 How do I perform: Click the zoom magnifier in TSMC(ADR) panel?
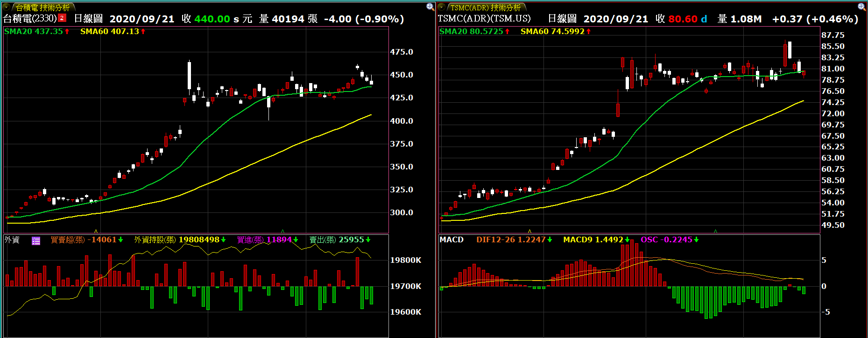[x=862, y=7]
